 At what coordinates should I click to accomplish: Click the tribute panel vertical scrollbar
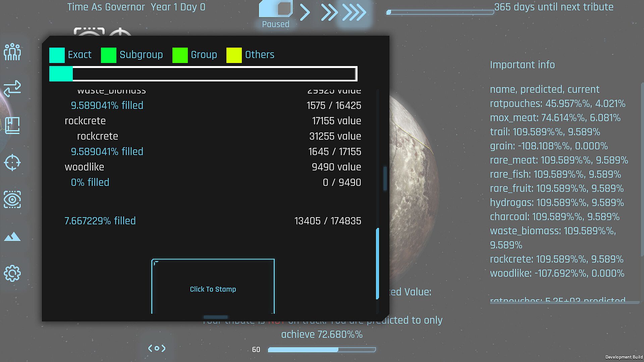pos(377,263)
